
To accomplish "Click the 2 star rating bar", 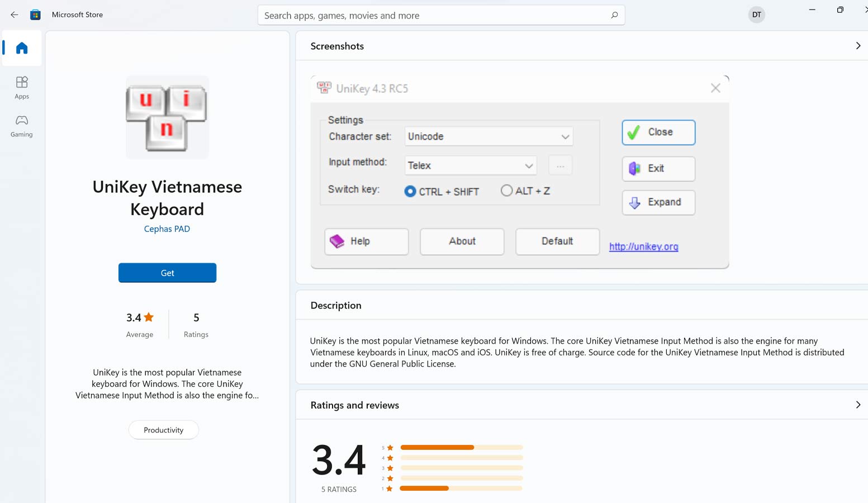I will [x=462, y=478].
